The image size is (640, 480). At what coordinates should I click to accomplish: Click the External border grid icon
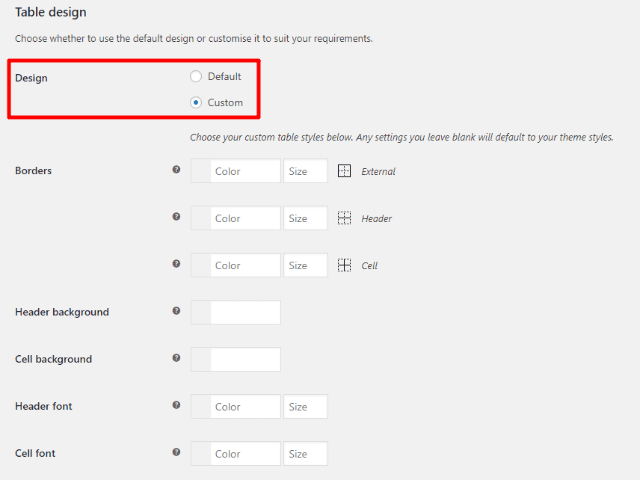pos(345,171)
